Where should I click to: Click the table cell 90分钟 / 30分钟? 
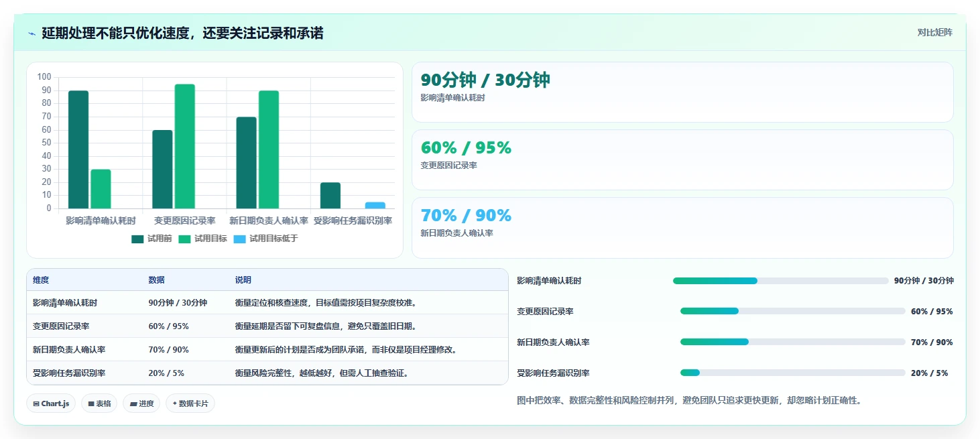click(x=178, y=303)
